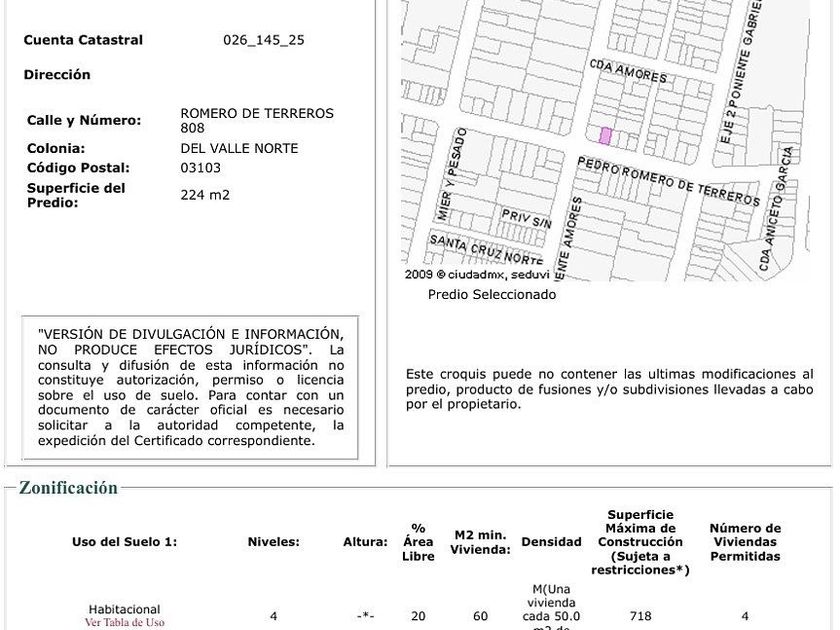Click the Habitacional land use cell
840x630 pixels.
point(124,610)
